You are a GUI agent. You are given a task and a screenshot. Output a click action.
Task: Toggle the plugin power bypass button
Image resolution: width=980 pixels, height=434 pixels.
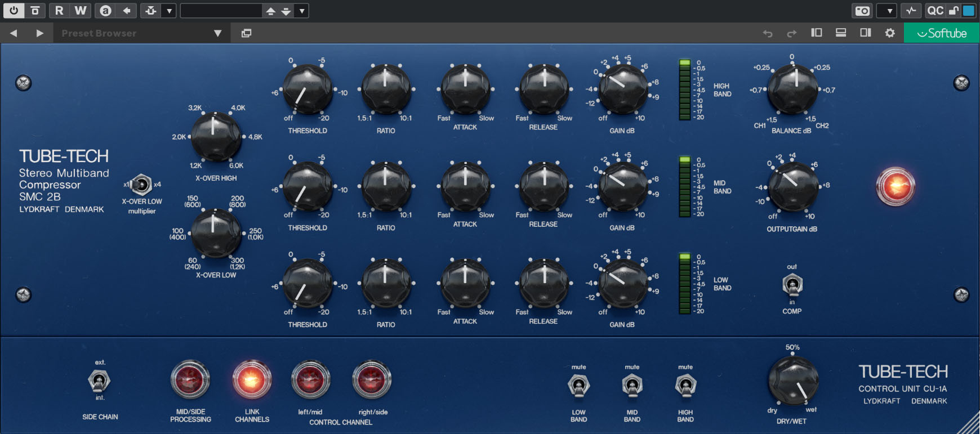pos(14,10)
